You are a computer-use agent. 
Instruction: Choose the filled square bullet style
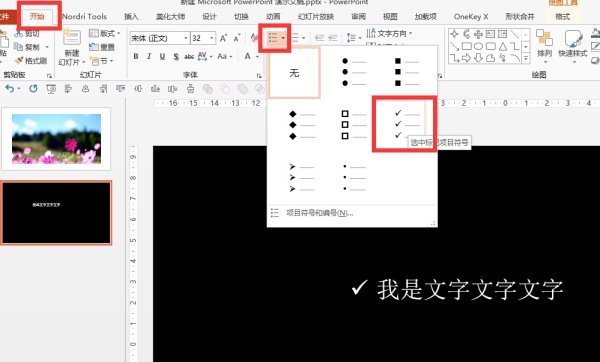coord(406,72)
